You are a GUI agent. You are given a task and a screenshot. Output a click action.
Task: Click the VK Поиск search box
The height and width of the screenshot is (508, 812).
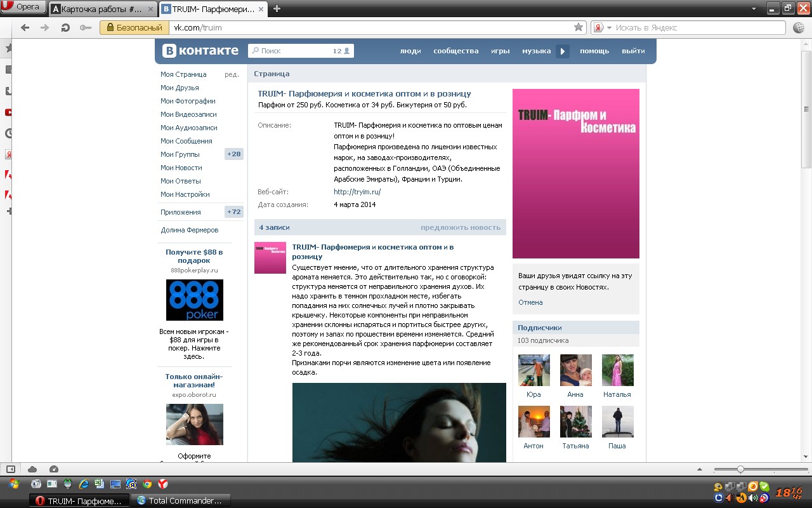point(301,51)
